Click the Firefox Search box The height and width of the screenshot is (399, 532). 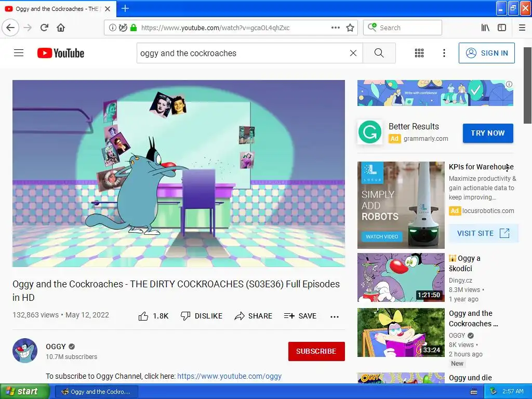[403, 28]
